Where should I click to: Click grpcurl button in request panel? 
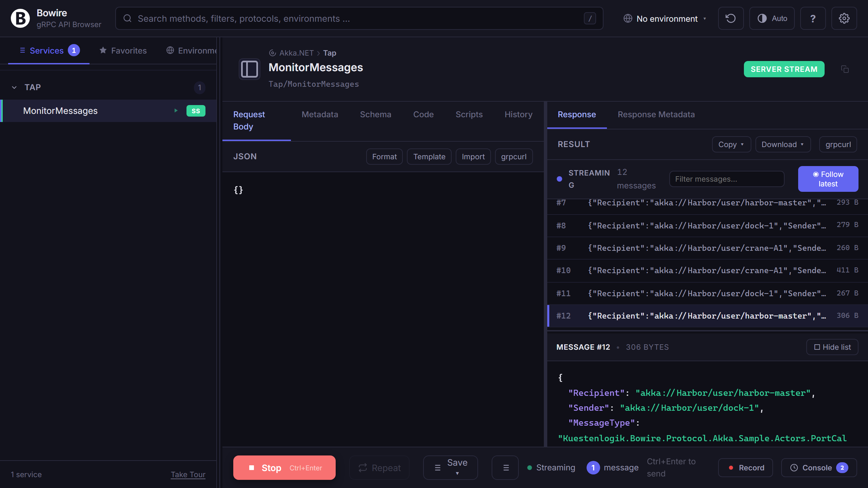(x=514, y=157)
